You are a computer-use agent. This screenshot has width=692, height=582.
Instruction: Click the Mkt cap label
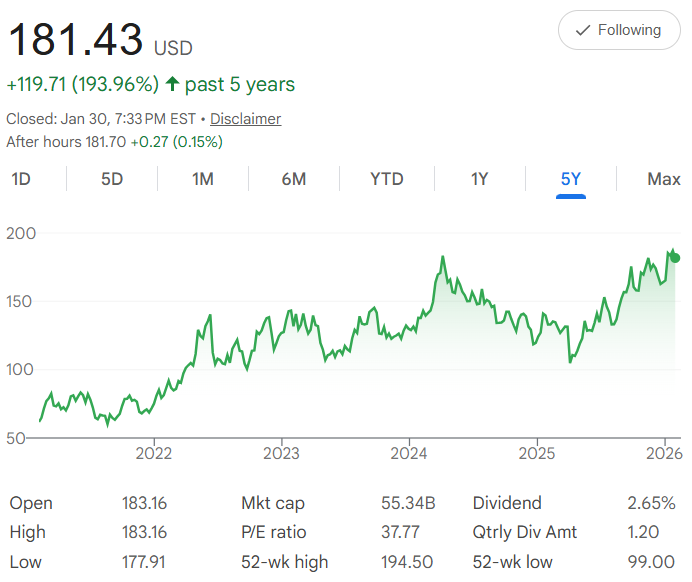[271, 503]
